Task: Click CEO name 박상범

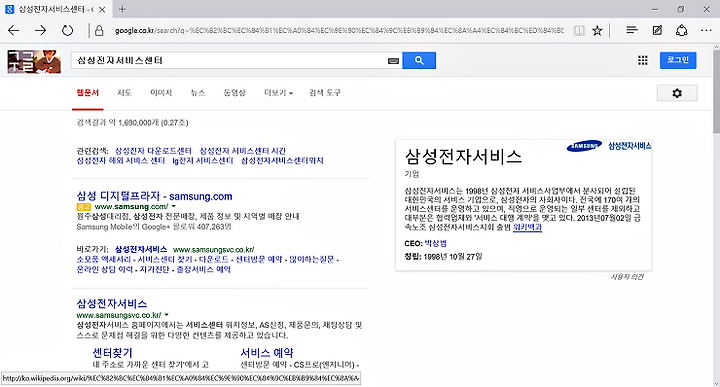Action: (435, 243)
